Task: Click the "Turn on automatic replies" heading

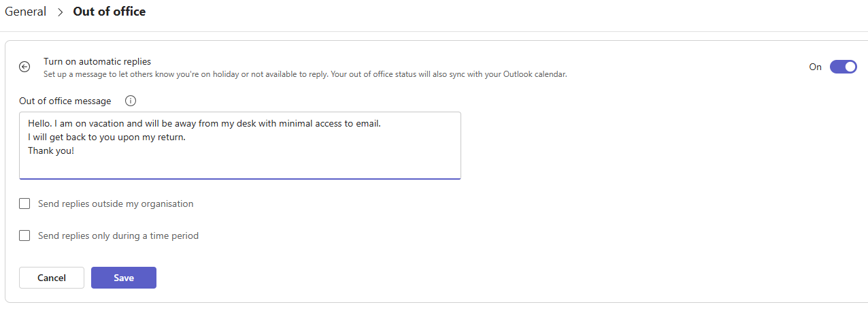Action: click(97, 61)
